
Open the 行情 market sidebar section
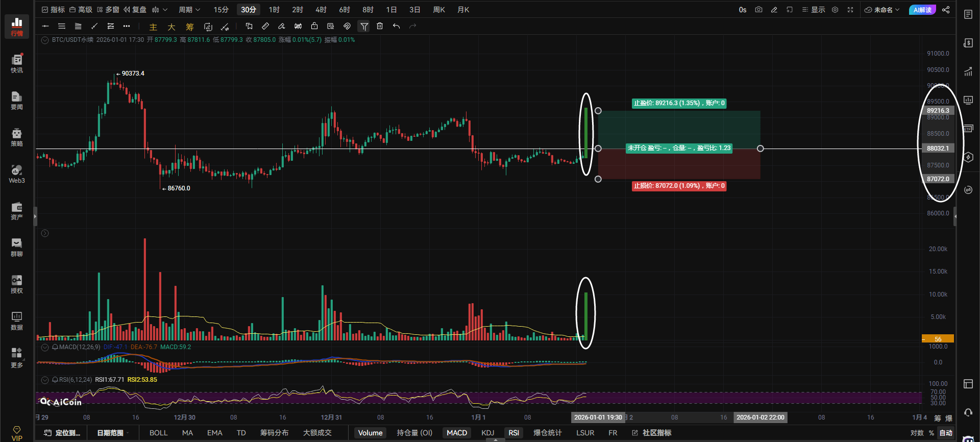point(17,27)
